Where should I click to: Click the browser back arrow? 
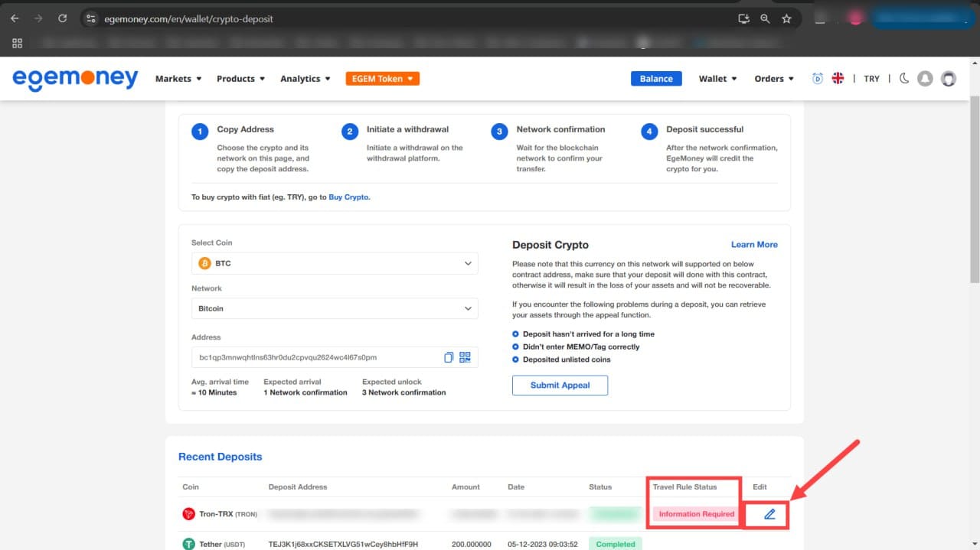[15, 18]
